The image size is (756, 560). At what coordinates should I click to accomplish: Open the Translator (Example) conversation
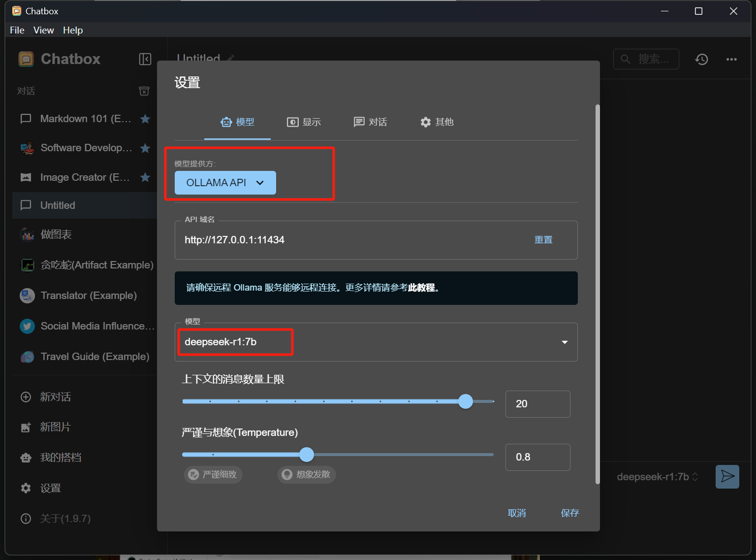point(85,296)
